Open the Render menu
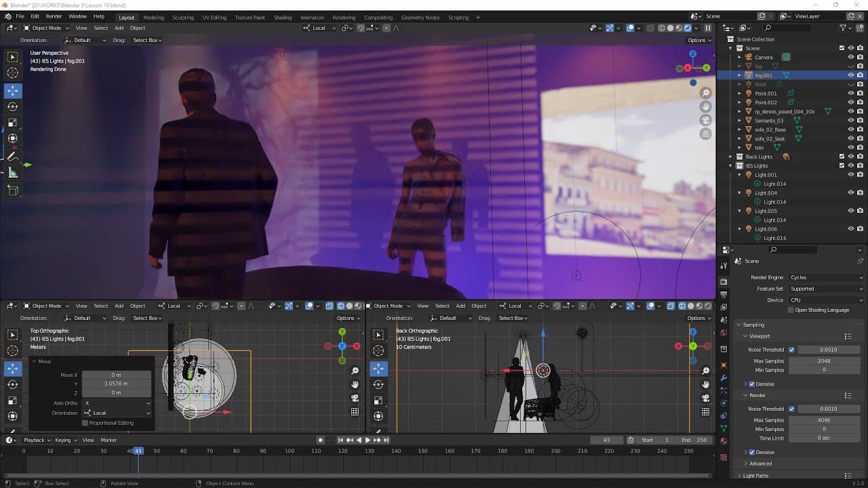868x488 pixels. tap(54, 16)
